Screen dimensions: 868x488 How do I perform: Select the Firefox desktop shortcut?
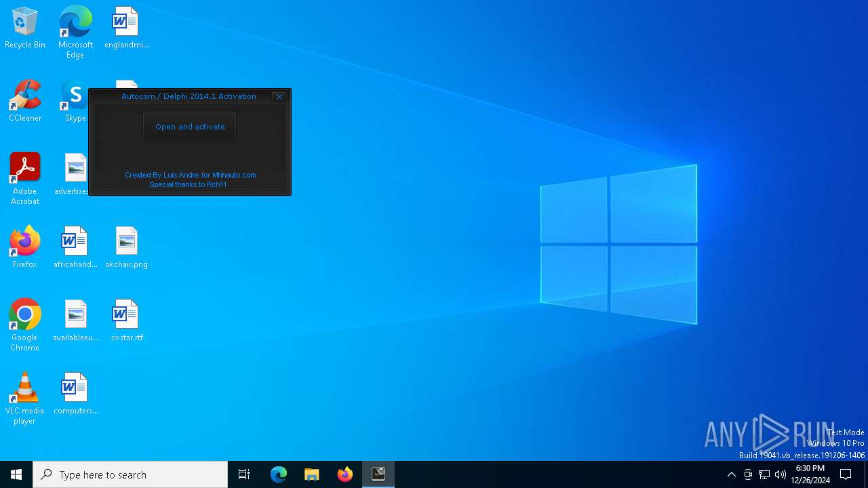point(25,248)
